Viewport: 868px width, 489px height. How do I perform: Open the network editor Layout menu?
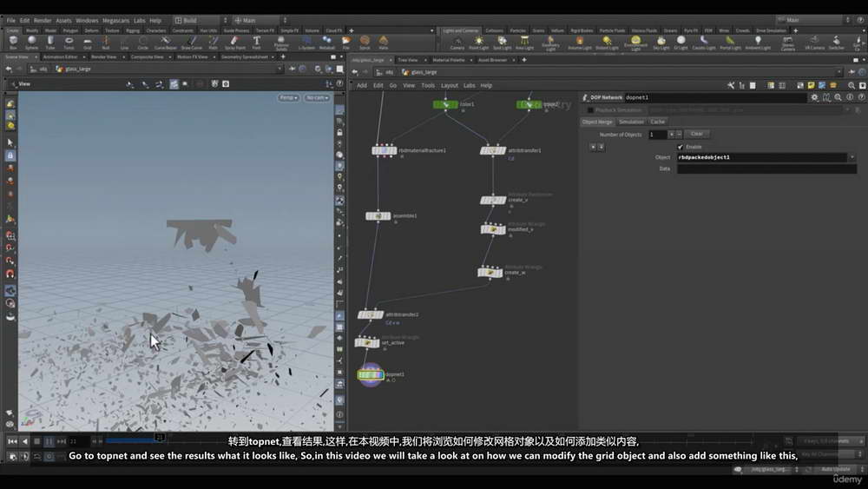point(449,85)
